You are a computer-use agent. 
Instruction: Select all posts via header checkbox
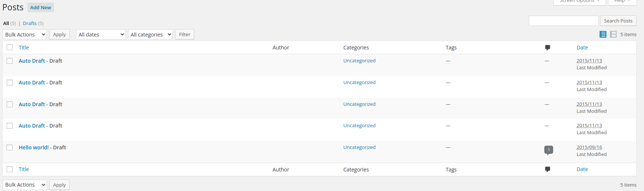click(x=10, y=47)
